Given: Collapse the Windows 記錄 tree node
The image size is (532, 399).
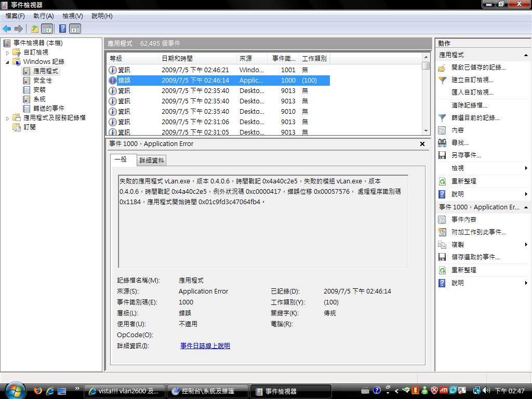Looking at the screenshot, I should click(x=8, y=62).
